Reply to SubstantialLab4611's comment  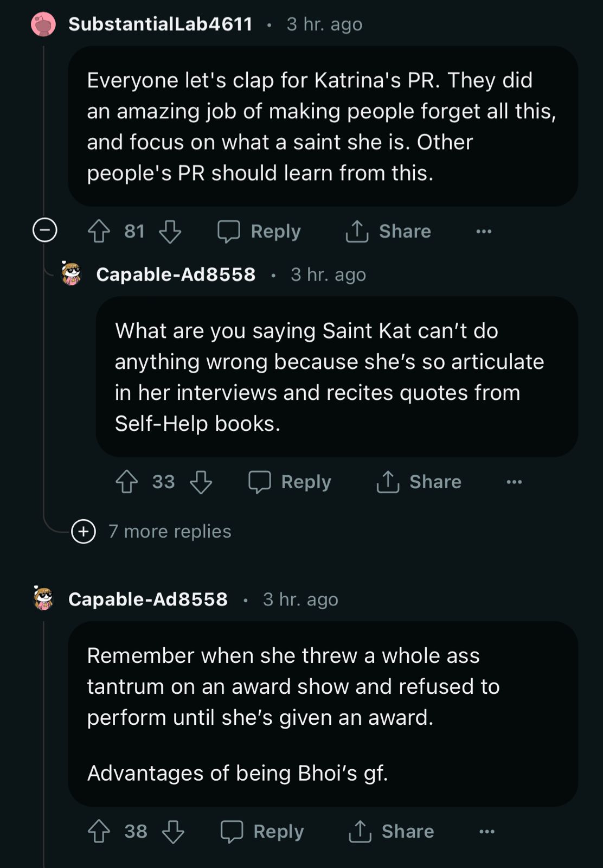[x=259, y=231]
